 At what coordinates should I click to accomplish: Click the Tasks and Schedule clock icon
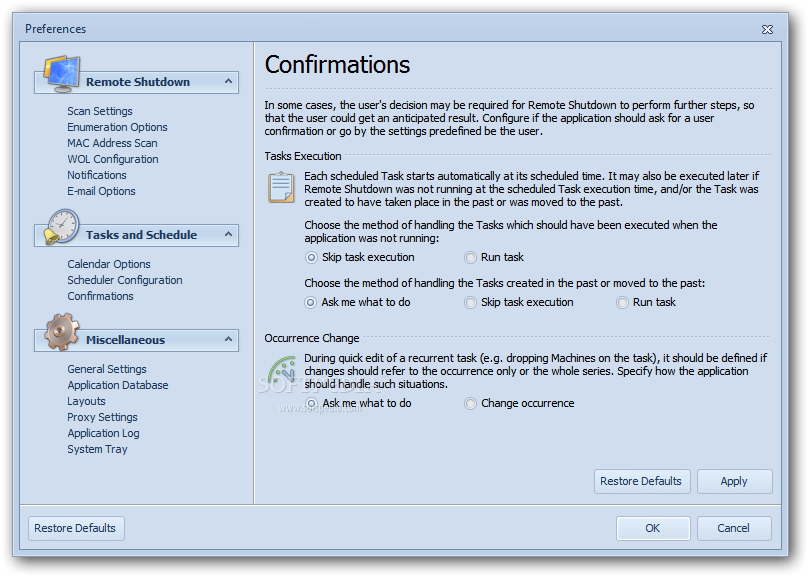tap(62, 227)
